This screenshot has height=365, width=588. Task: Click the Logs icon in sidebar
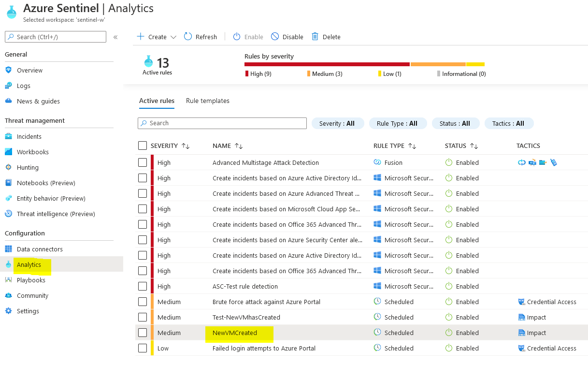coord(8,86)
